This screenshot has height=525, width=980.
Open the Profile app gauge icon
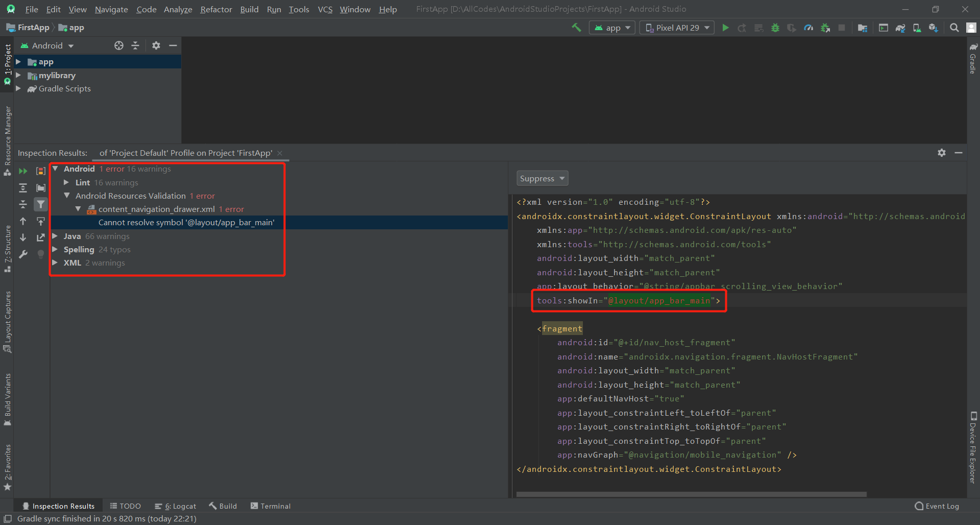point(808,28)
